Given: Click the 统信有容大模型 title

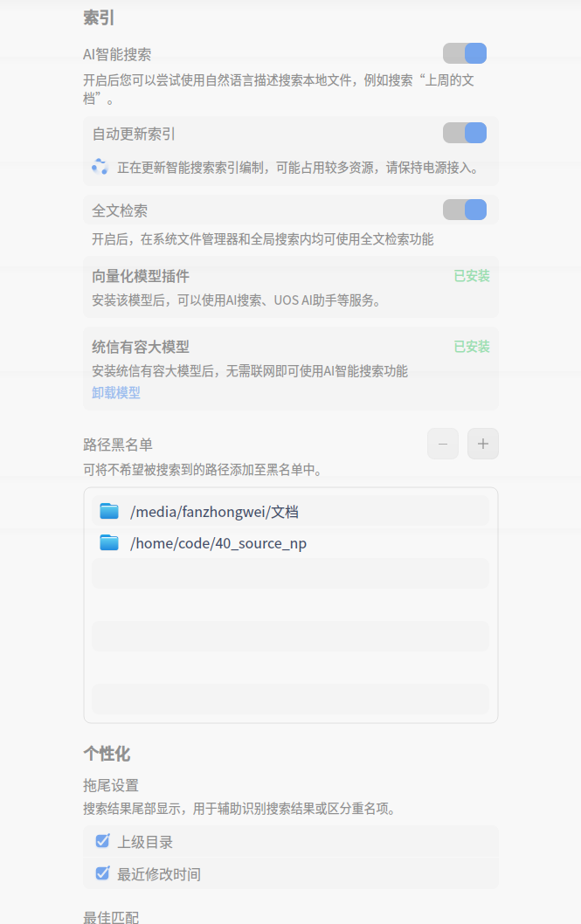Looking at the screenshot, I should point(141,347).
